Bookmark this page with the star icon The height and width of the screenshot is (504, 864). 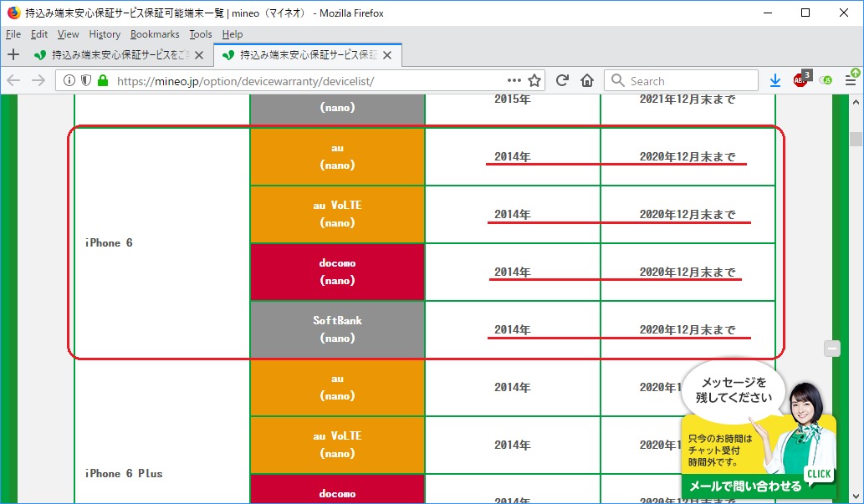pyautogui.click(x=535, y=80)
